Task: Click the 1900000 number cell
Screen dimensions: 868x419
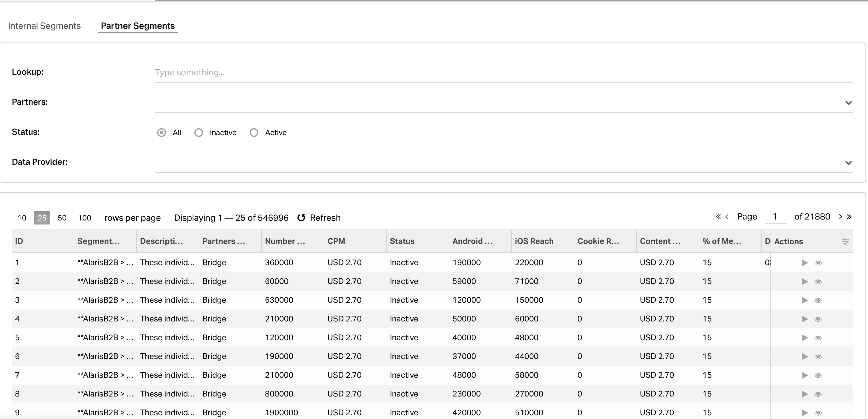Action: (281, 413)
